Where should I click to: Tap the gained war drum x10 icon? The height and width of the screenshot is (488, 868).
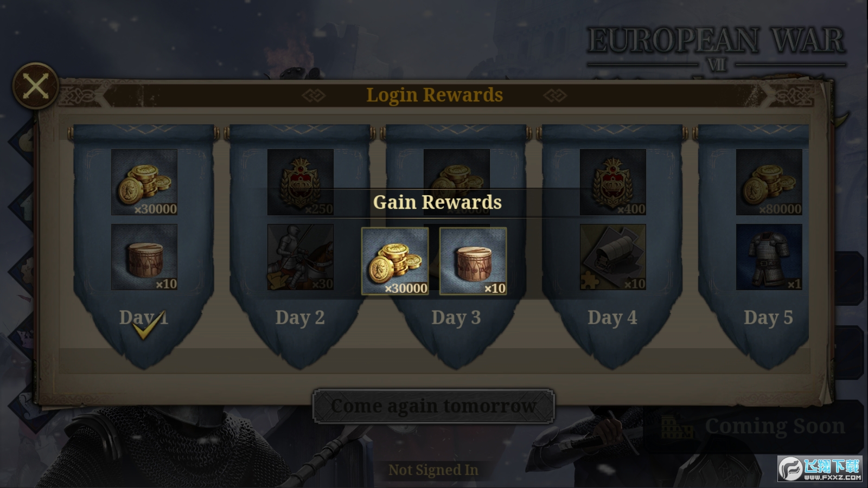(473, 261)
